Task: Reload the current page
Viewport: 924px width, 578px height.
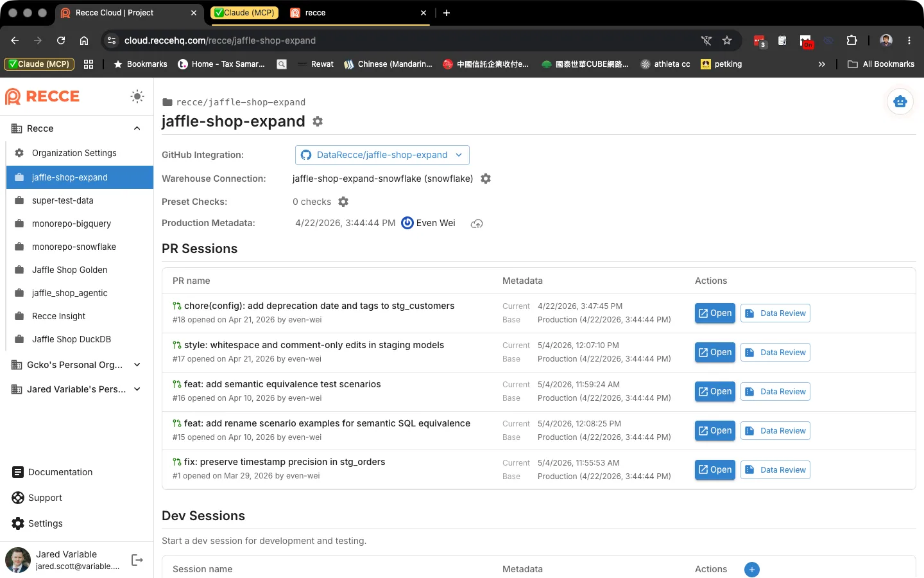Action: 61,40
